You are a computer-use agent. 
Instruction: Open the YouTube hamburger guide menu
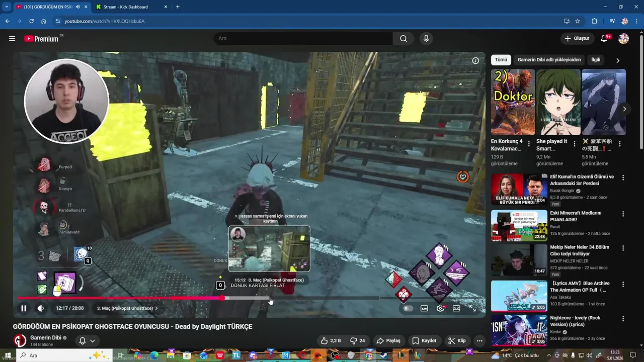click(12, 38)
